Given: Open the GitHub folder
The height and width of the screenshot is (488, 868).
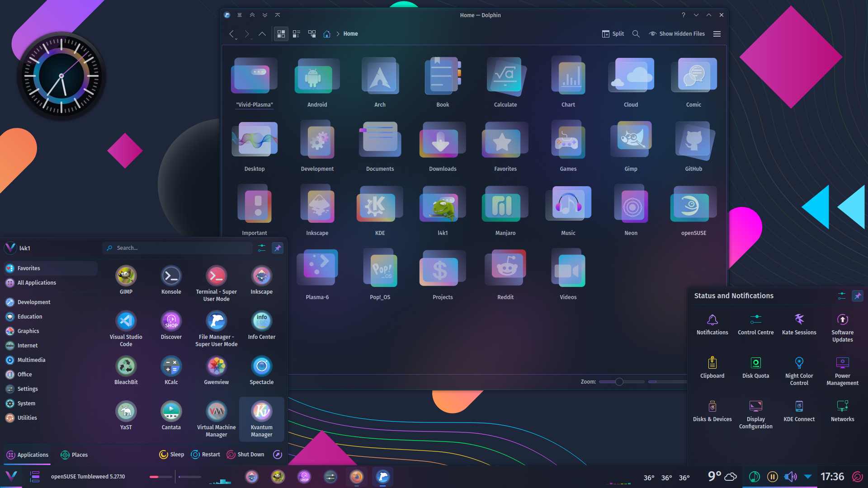Looking at the screenshot, I should tap(693, 147).
